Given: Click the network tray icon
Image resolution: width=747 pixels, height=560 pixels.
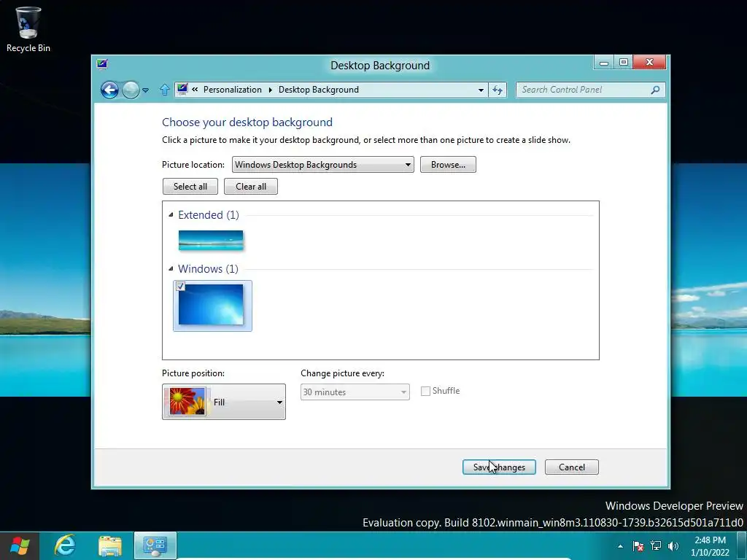Looking at the screenshot, I should pyautogui.click(x=656, y=546).
